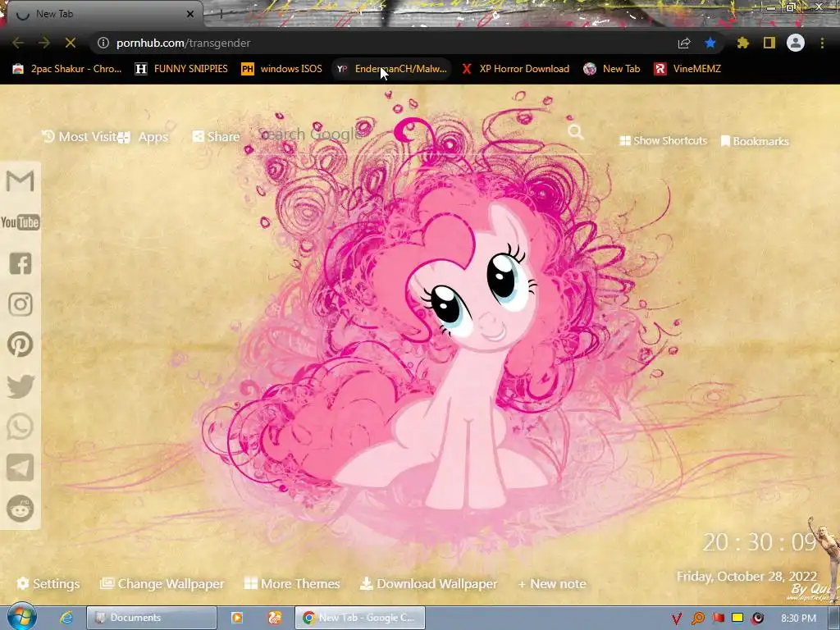This screenshot has width=840, height=630.
Task: View site information icon in address bar
Action: pyautogui.click(x=103, y=43)
